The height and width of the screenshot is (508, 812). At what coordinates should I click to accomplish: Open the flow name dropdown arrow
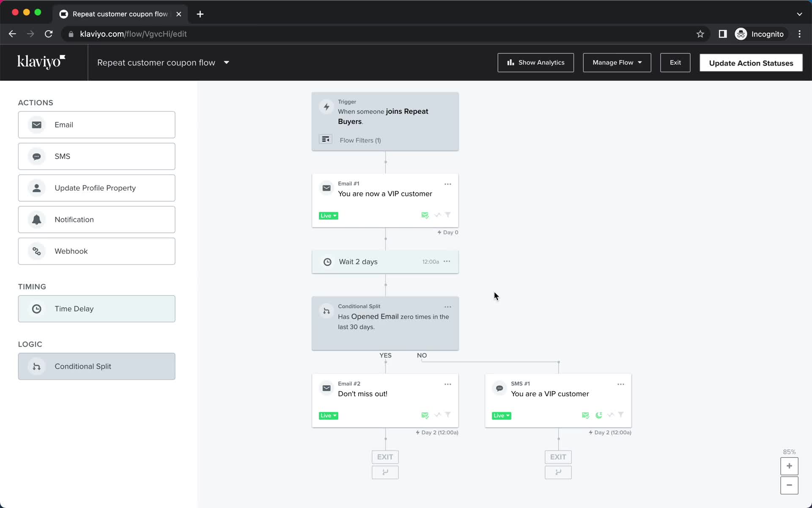[227, 63]
